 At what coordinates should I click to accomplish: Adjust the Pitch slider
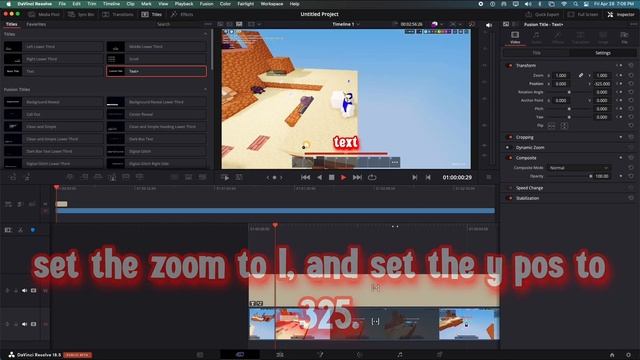tap(569, 109)
